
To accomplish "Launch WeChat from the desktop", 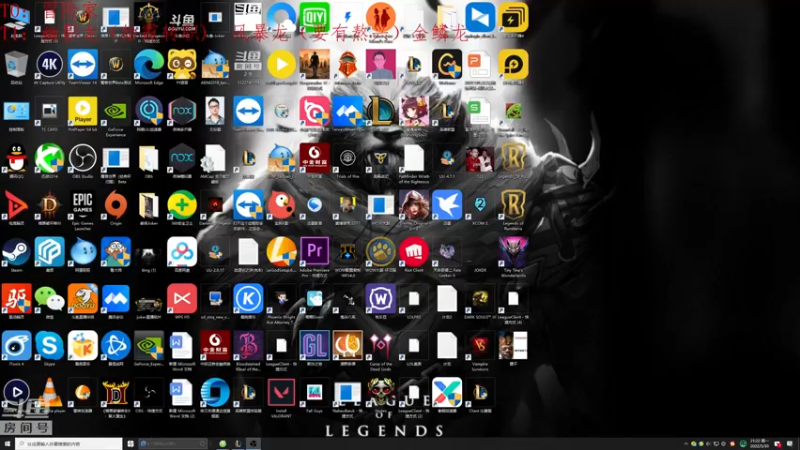I will (x=49, y=299).
